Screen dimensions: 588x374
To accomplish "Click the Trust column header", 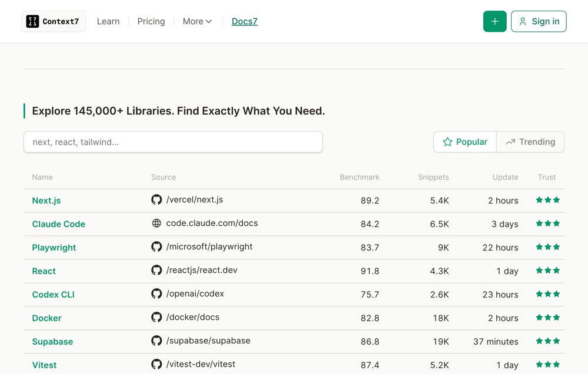I will (547, 177).
